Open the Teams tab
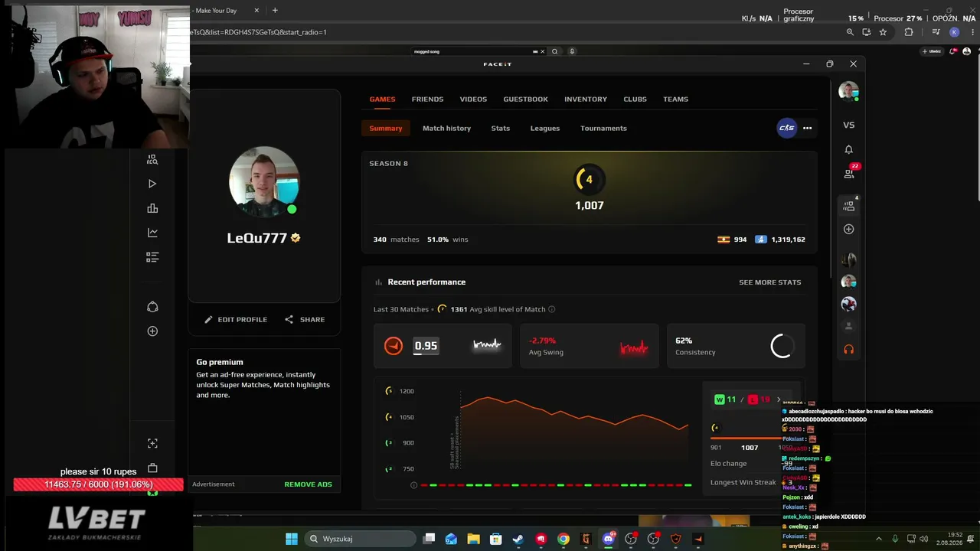Screen dimensions: 980x551 pos(675,99)
